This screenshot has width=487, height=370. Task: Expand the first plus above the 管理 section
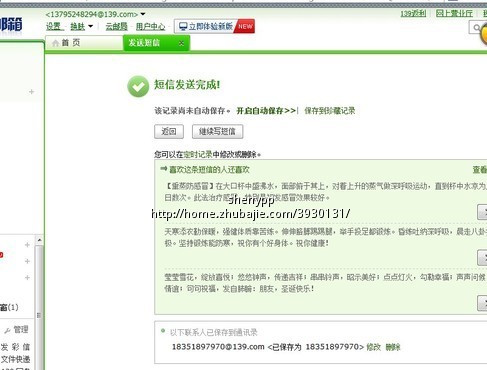(28, 245)
